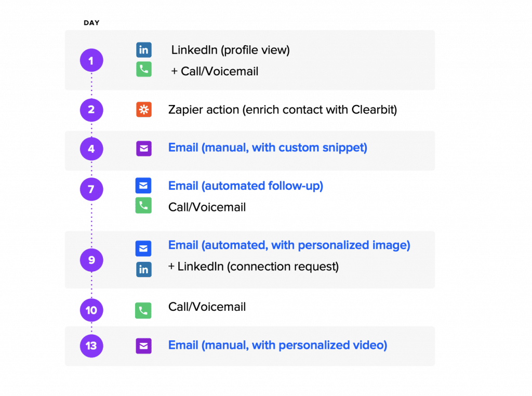Select the day 7 timeline marker
This screenshot has width=532, height=396.
click(91, 189)
